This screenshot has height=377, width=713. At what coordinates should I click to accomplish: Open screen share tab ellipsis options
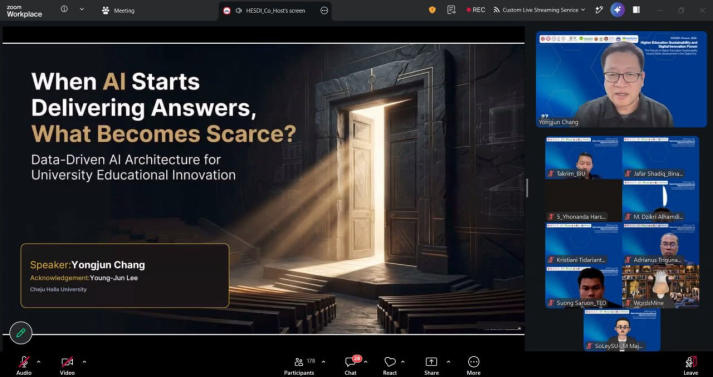(x=324, y=10)
